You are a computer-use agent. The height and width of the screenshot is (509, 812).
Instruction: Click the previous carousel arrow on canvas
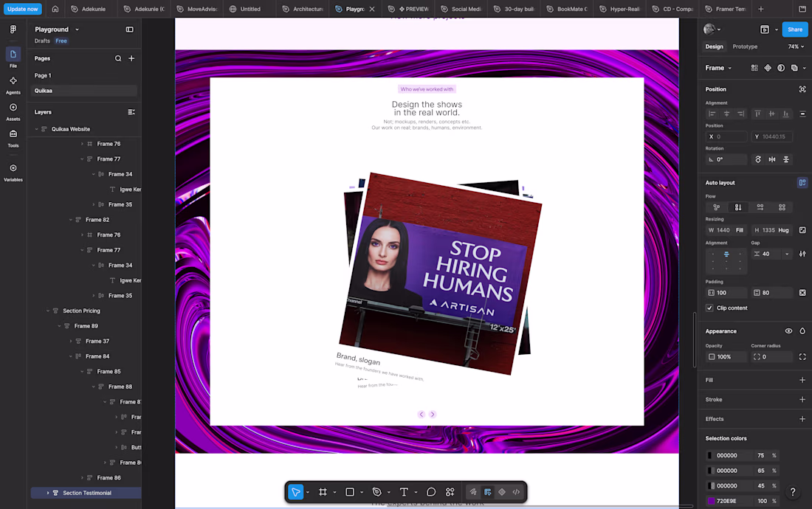(x=422, y=415)
